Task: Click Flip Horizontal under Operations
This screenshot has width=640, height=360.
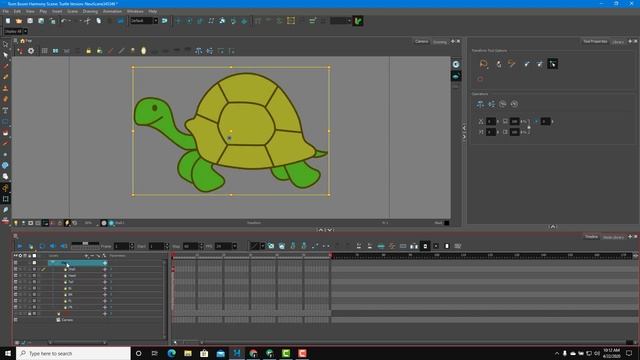Action: tap(480, 104)
